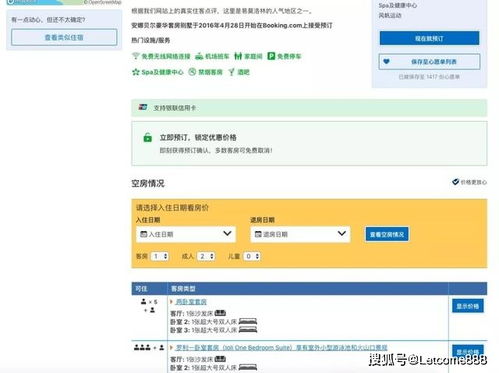Viewport: 499px width, 373px height.
Task: Click the 可住 column header
Action: 141,289
